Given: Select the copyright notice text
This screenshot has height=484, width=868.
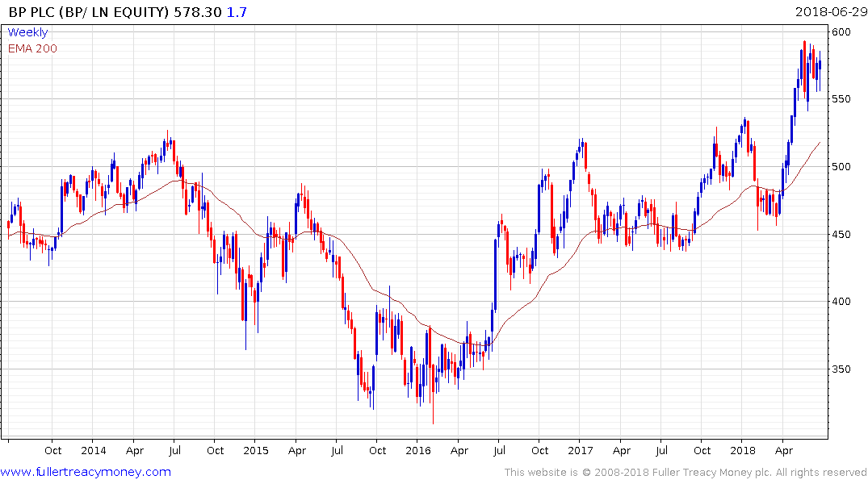Looking at the screenshot, I should coord(686,473).
